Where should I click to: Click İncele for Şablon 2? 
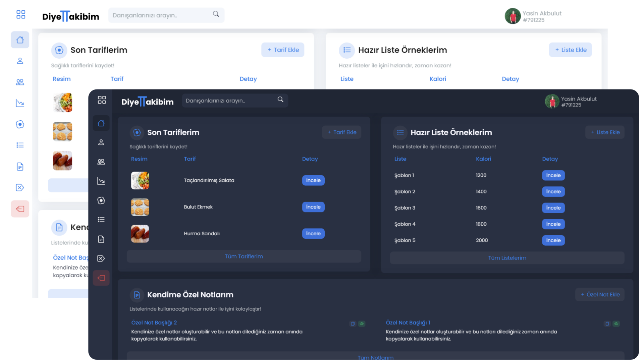pos(553,192)
